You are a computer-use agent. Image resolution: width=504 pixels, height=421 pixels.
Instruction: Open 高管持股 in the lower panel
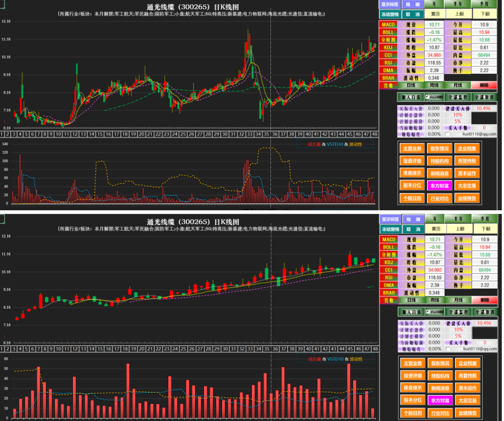click(467, 376)
